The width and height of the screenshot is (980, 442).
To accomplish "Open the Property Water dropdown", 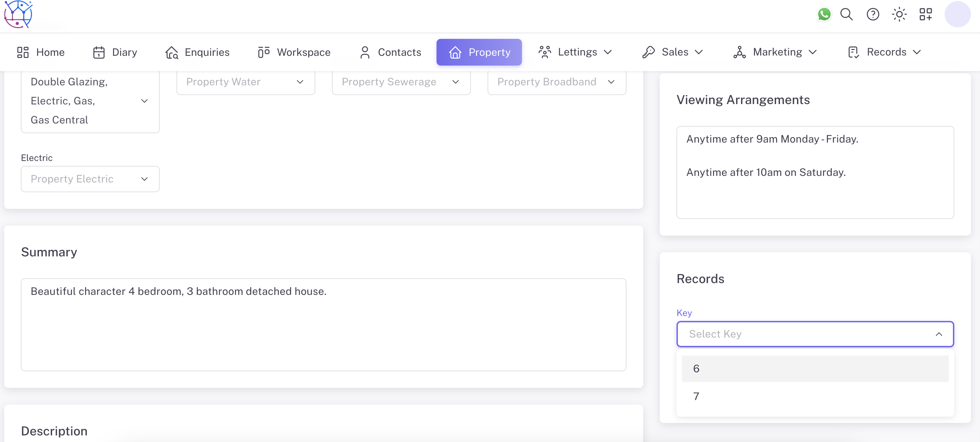I will [x=246, y=82].
